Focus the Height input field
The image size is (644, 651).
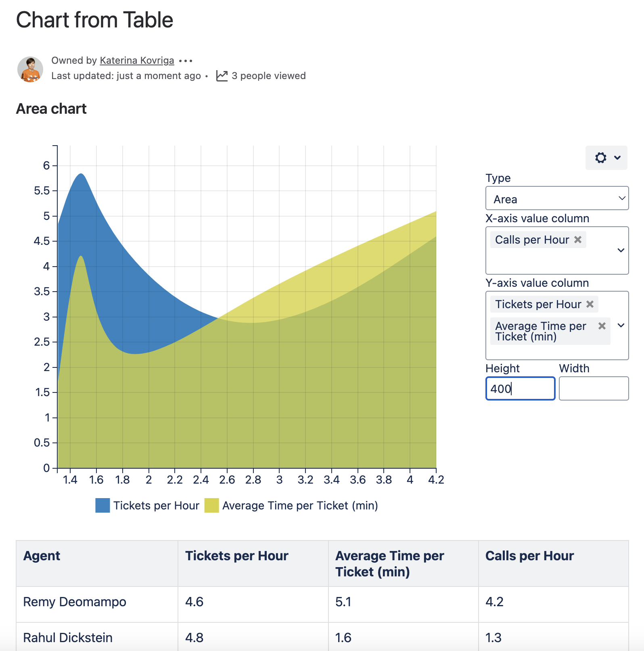click(x=520, y=388)
